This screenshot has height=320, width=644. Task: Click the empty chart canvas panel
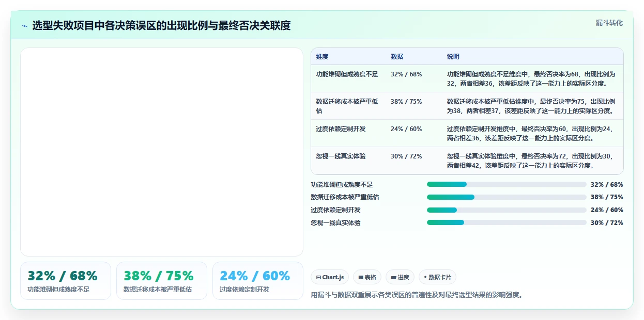point(162,152)
